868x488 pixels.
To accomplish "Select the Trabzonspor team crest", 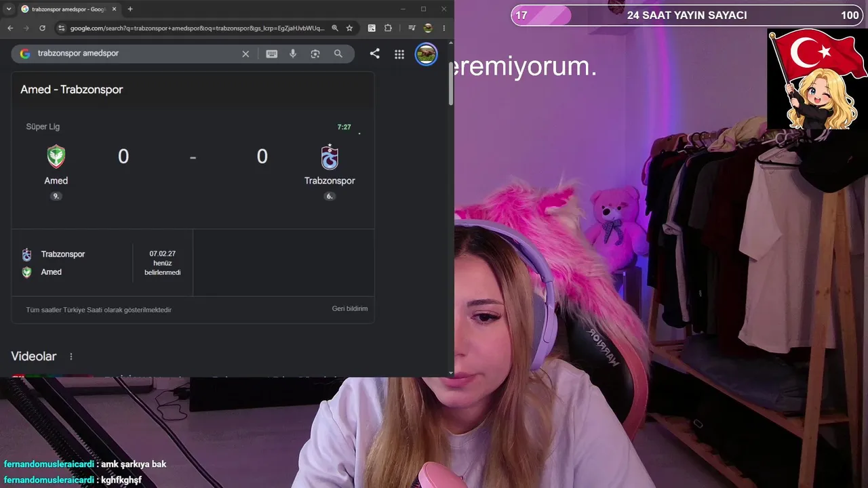I will (330, 157).
